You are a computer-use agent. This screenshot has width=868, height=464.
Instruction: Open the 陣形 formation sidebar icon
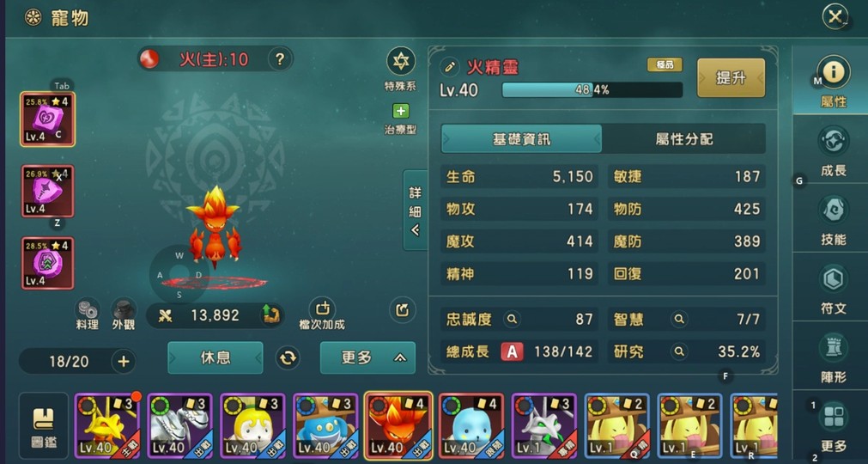point(833,350)
